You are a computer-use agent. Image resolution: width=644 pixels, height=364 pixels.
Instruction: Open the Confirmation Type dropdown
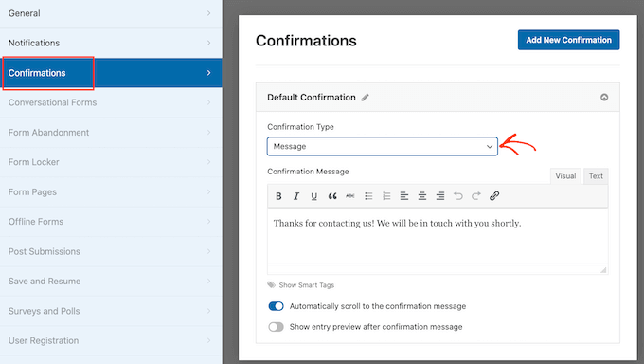click(383, 146)
